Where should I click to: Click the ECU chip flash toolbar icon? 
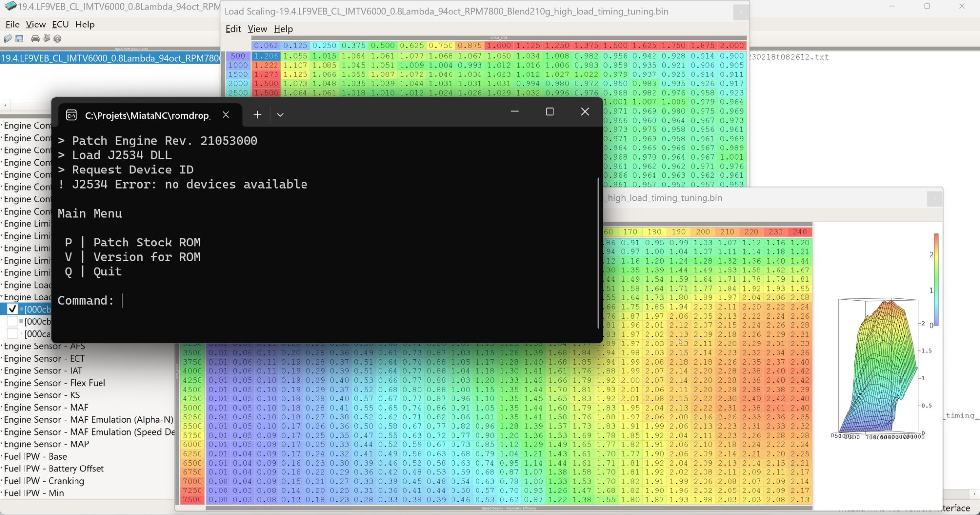point(47,38)
